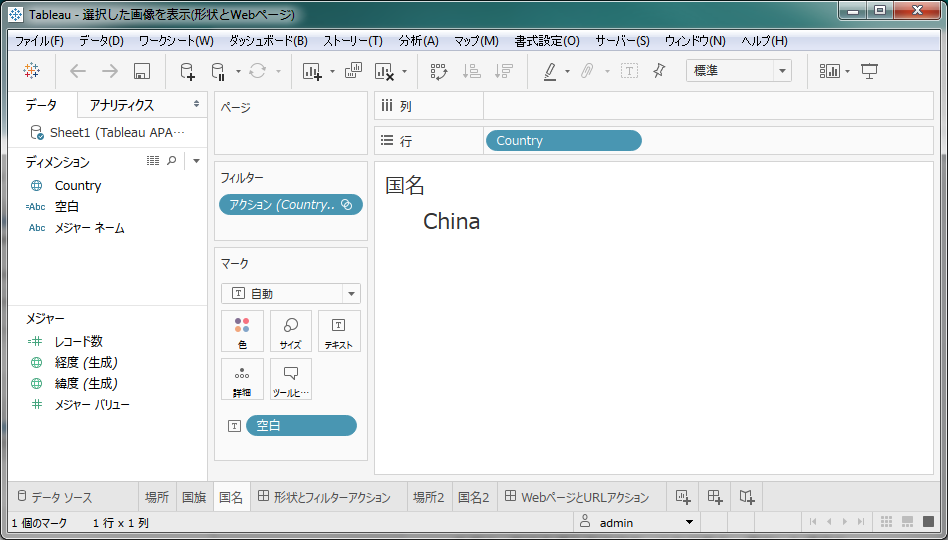Expand the pause updates dropdown arrow
The image size is (948, 540).
point(238,71)
